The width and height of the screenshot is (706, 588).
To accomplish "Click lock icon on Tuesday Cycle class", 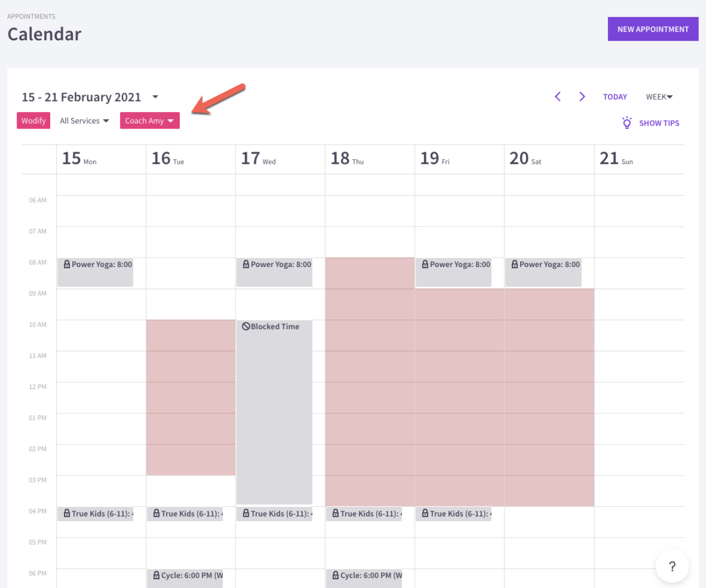I will (157, 575).
